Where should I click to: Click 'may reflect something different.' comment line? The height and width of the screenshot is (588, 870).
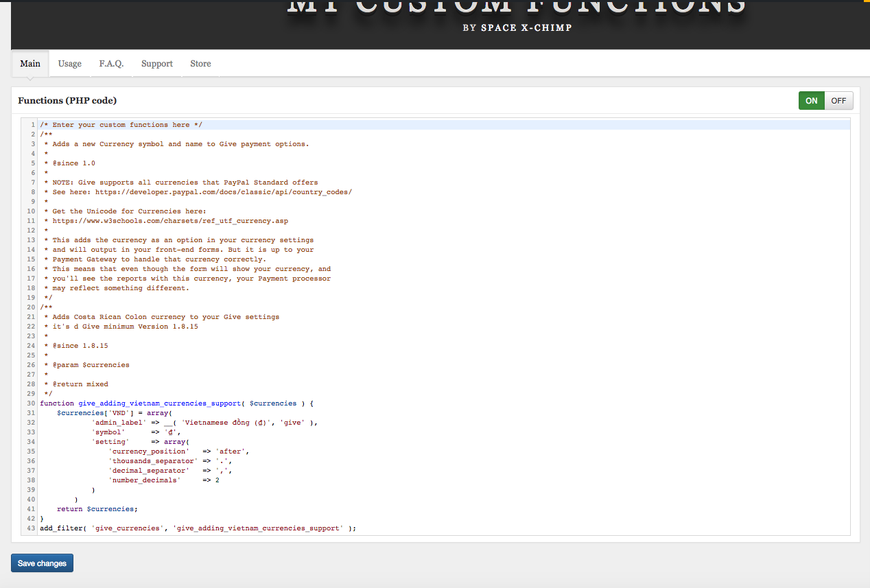(x=117, y=288)
